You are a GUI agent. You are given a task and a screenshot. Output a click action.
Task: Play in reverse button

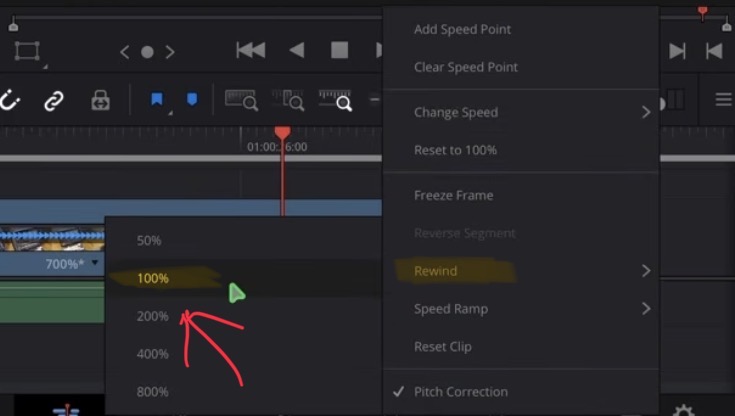click(x=297, y=50)
